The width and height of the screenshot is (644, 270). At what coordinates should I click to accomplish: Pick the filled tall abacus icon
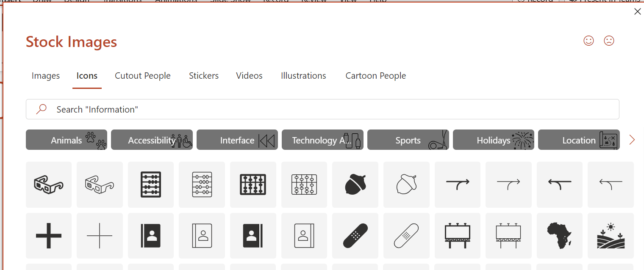[151, 185]
